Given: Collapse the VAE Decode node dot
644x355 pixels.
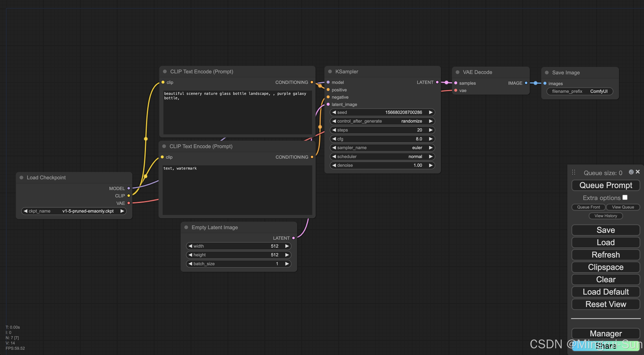Looking at the screenshot, I should pyautogui.click(x=457, y=72).
